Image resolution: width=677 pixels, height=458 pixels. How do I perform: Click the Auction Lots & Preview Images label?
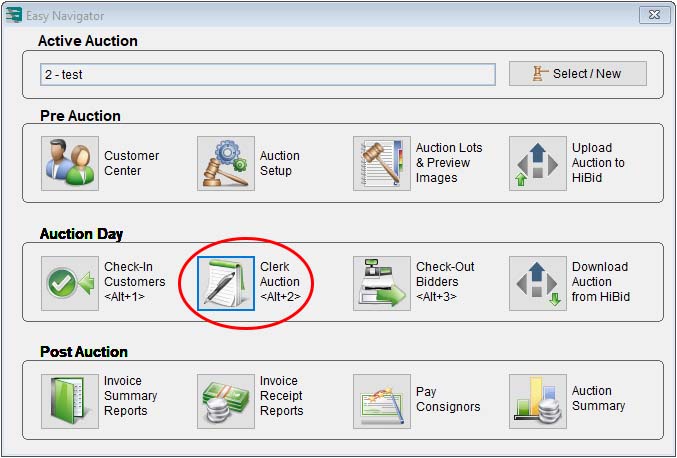point(449,163)
